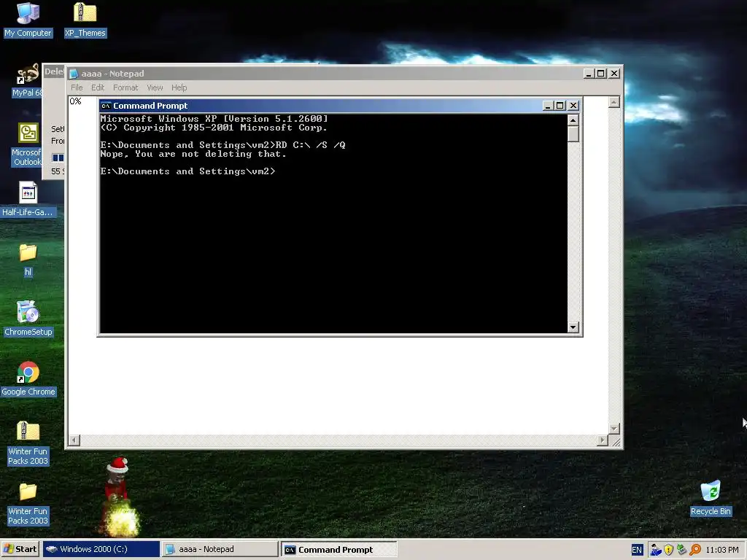Click the taskbar clock showing 11:03 PM
Viewport: 747px width, 560px height.
721,550
